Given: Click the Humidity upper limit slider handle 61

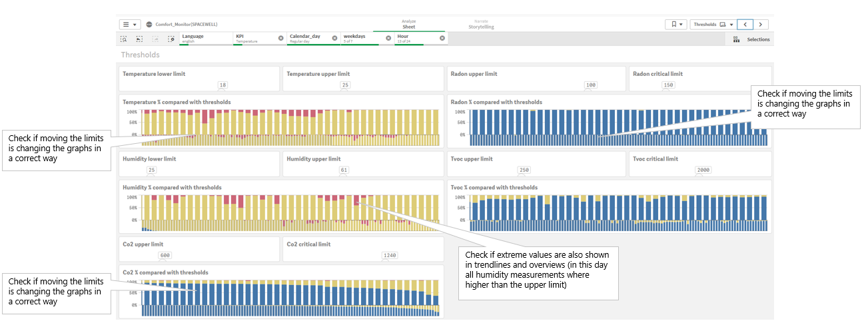Looking at the screenshot, I should (x=344, y=170).
